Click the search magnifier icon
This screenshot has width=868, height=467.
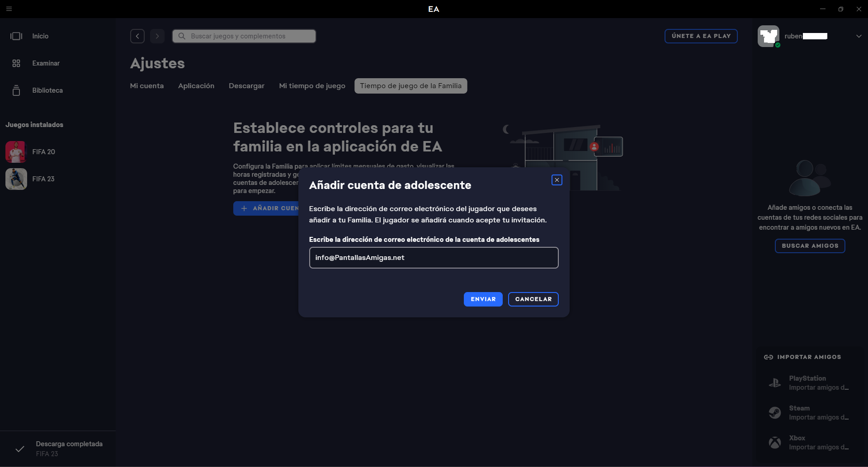(182, 36)
